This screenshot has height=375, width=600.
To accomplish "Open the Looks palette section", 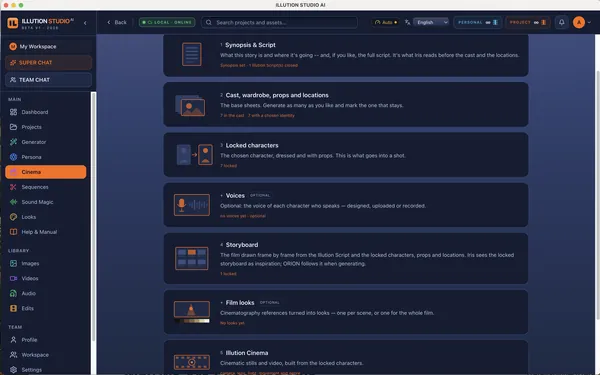I will point(46,217).
